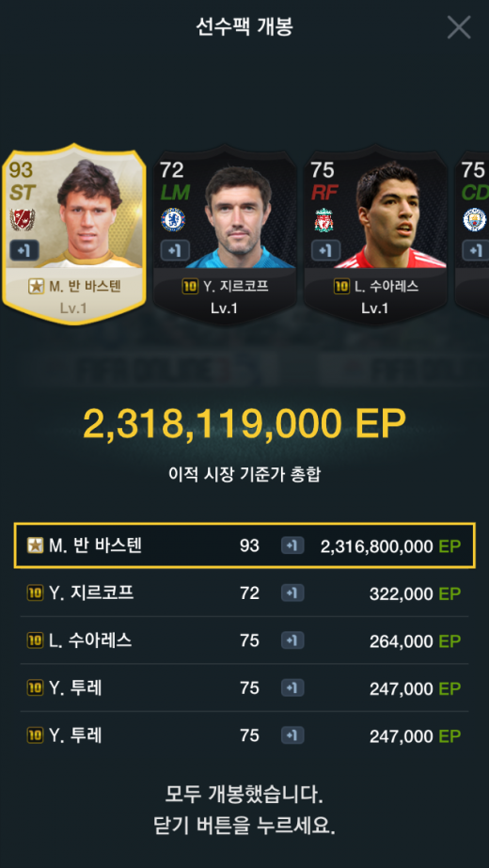Click the 10 season icon in 지르코프 row

click(x=35, y=593)
